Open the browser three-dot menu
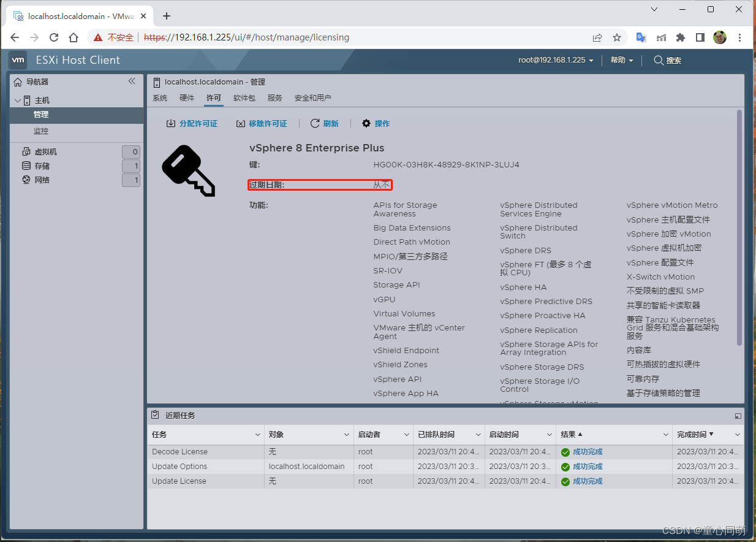This screenshot has width=756, height=542. coord(739,37)
